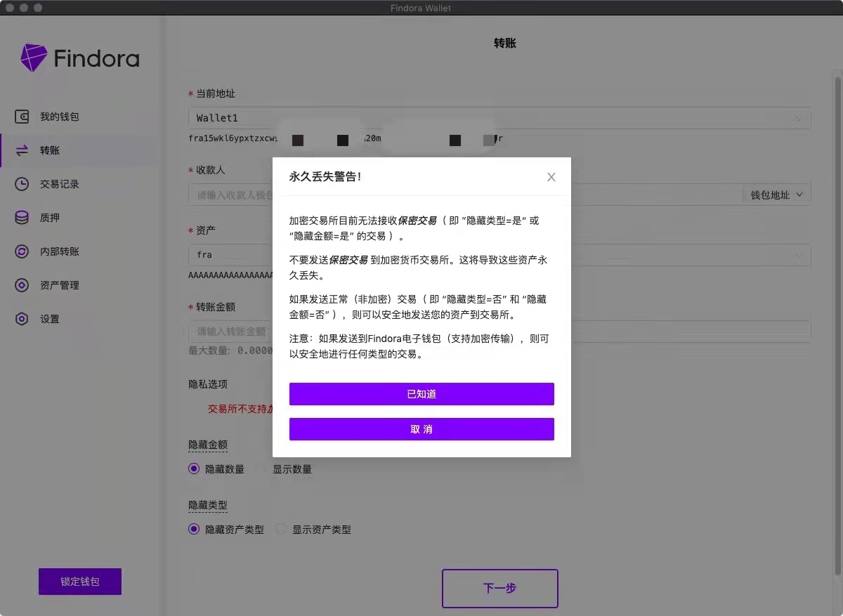The width and height of the screenshot is (843, 616).
Task: Click the 锁定钱包 button
Action: (80, 582)
